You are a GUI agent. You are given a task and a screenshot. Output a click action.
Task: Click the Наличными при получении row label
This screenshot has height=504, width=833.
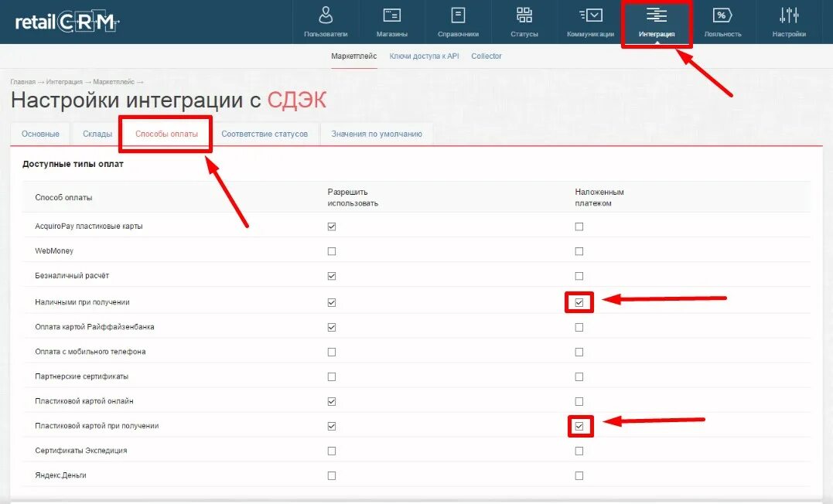click(x=82, y=302)
